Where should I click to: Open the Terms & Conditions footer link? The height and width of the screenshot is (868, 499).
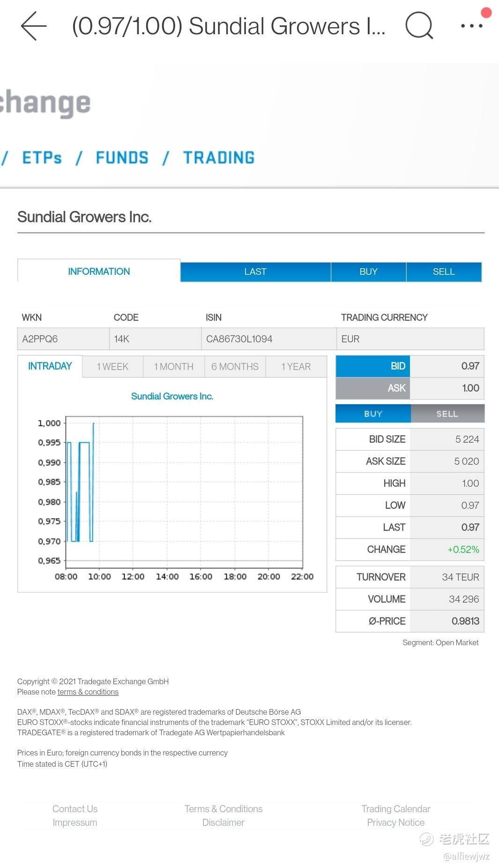coord(223,808)
